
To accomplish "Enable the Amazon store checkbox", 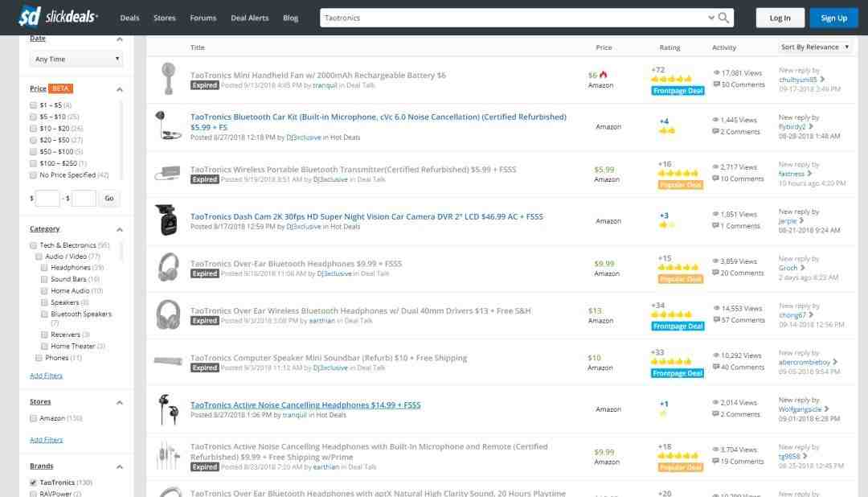I will click(33, 418).
